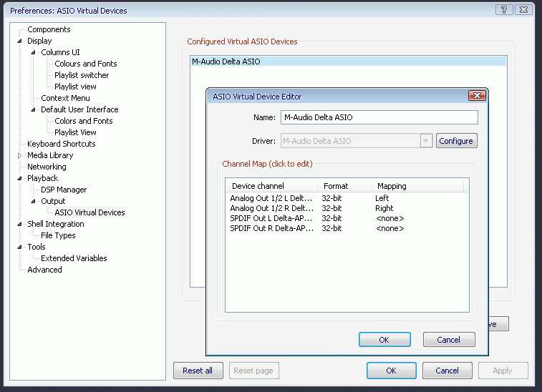Edit the Left mapping value

pos(382,198)
